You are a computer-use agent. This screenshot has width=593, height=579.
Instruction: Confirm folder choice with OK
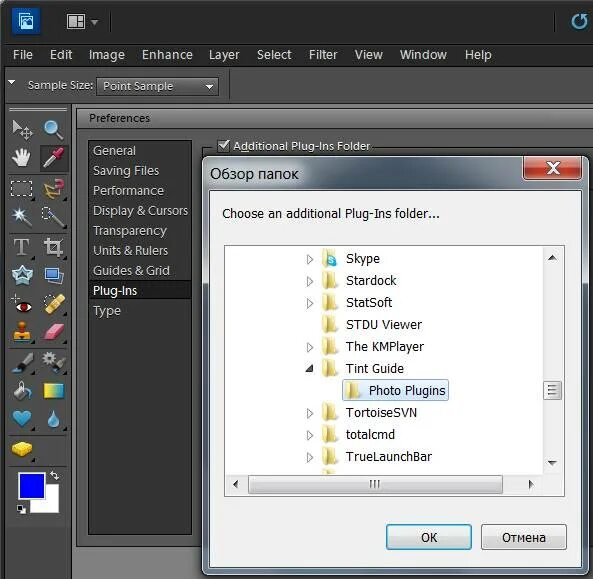[x=428, y=537]
